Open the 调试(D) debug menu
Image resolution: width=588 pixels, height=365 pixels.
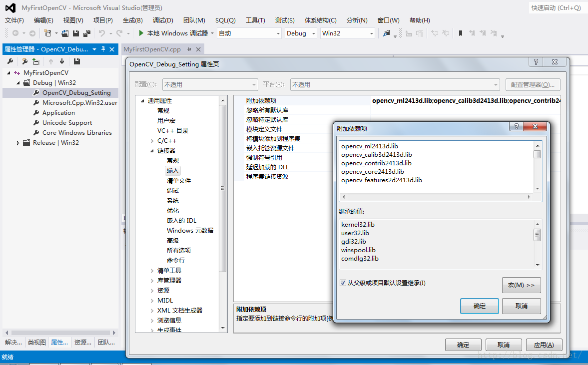163,20
